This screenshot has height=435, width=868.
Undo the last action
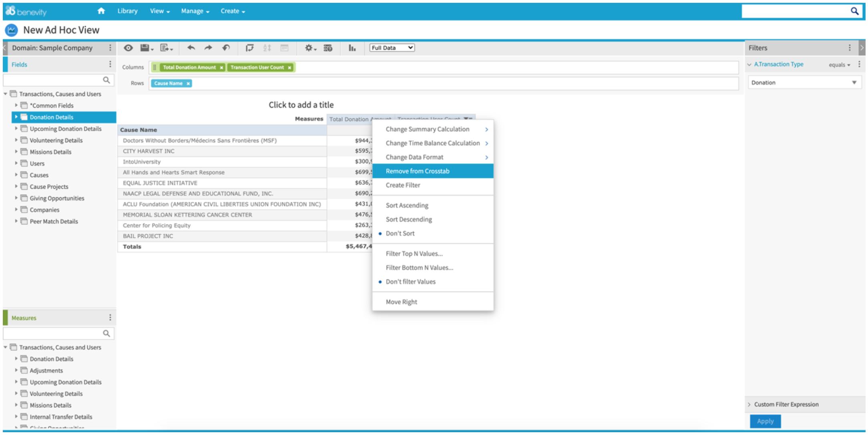click(x=191, y=48)
